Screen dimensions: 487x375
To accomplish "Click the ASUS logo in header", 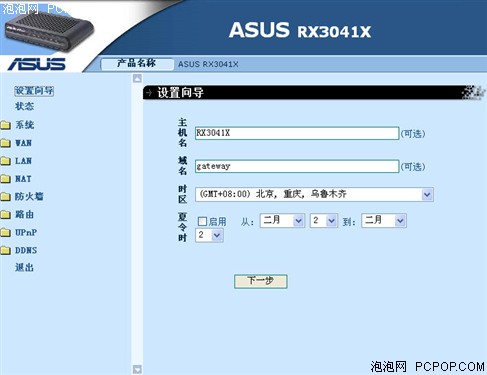I will [37, 64].
